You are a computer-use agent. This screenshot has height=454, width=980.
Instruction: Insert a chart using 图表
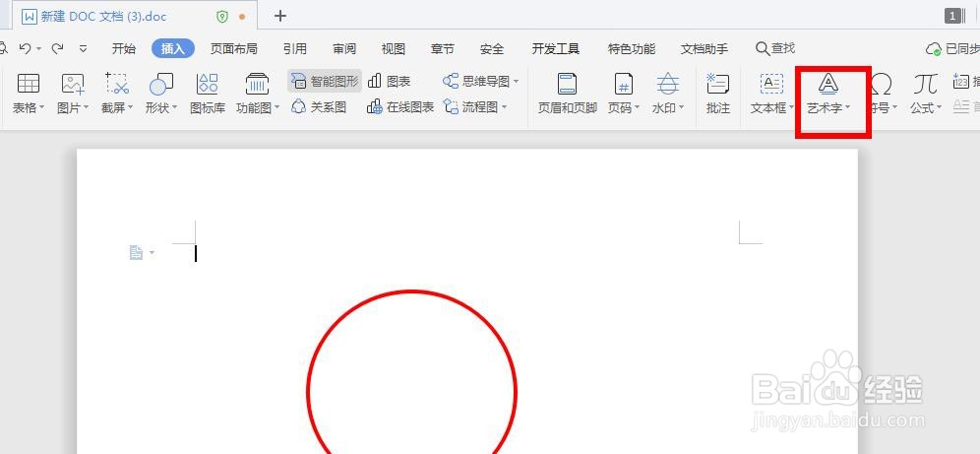pos(389,82)
